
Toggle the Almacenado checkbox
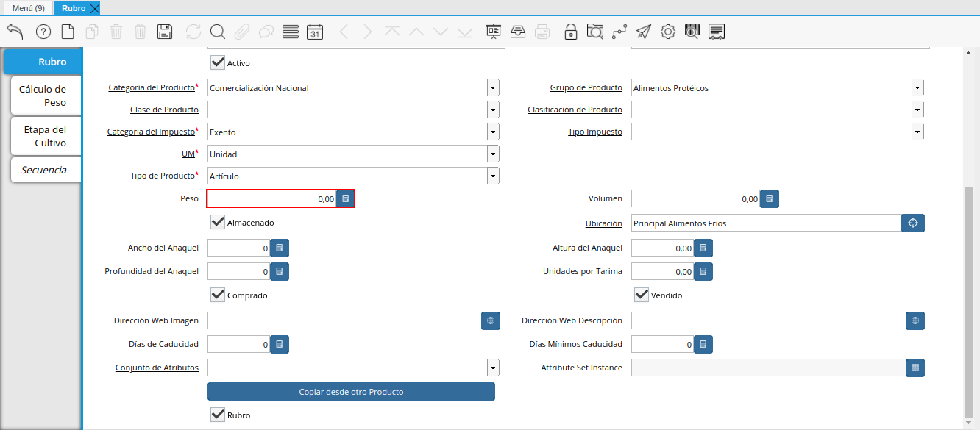coord(218,222)
